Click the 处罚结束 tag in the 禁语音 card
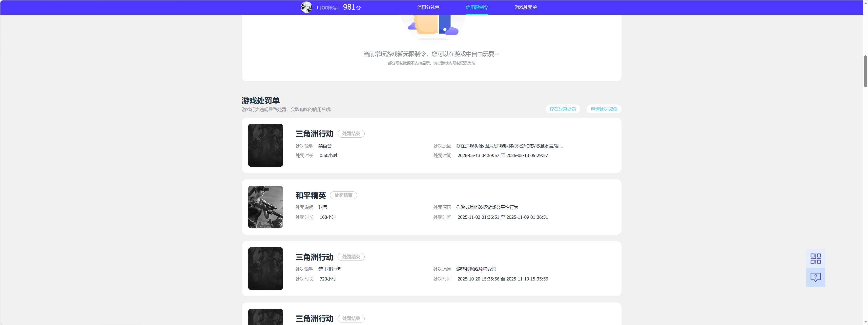 click(351, 134)
